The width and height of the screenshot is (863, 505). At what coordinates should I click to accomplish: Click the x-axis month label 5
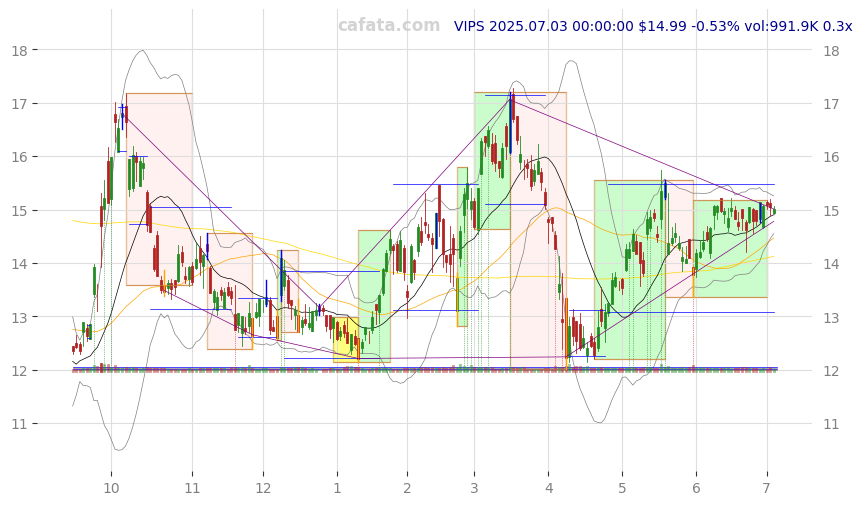tap(622, 488)
